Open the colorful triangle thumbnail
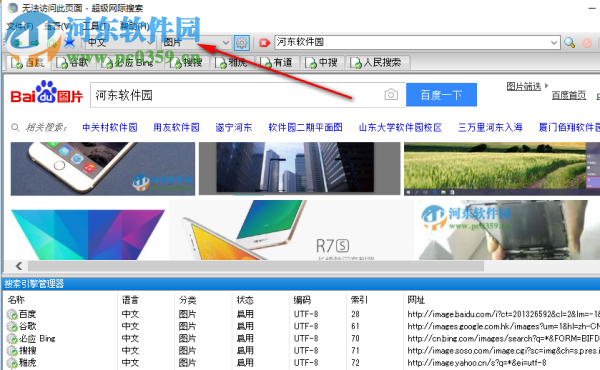This screenshot has width=600, height=370. pyautogui.click(x=88, y=235)
